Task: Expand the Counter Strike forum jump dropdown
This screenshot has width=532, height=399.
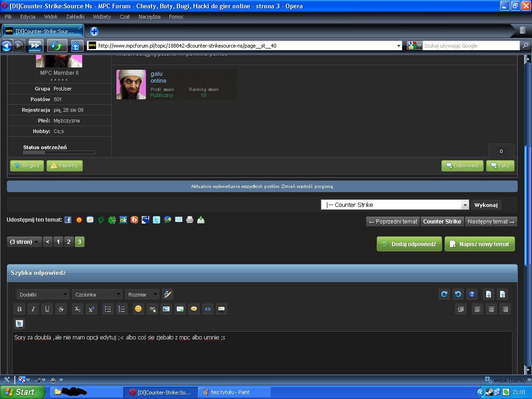Action: 465,205
